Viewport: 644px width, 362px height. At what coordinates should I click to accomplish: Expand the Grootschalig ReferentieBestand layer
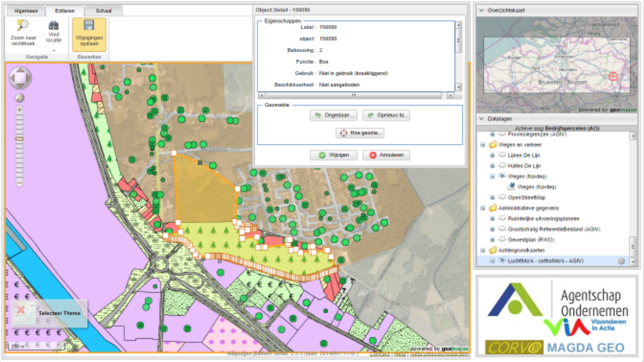click(x=492, y=229)
